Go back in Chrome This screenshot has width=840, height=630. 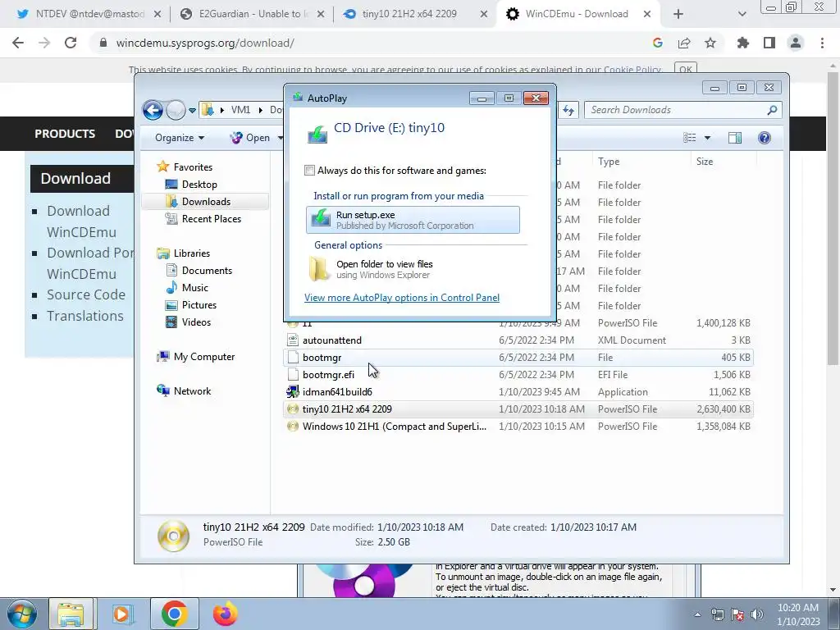point(18,43)
